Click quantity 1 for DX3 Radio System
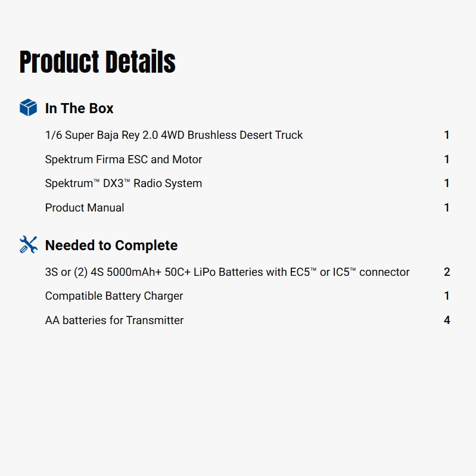This screenshot has height=476, width=476. [x=447, y=183]
